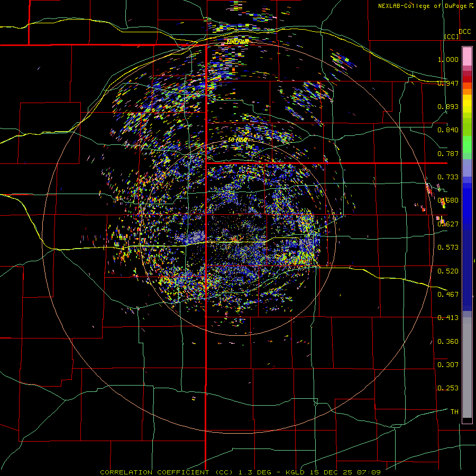Image resolution: width=476 pixels, height=476 pixels.
Task: Pick the pink segment of the color bar
Action: click(467, 56)
